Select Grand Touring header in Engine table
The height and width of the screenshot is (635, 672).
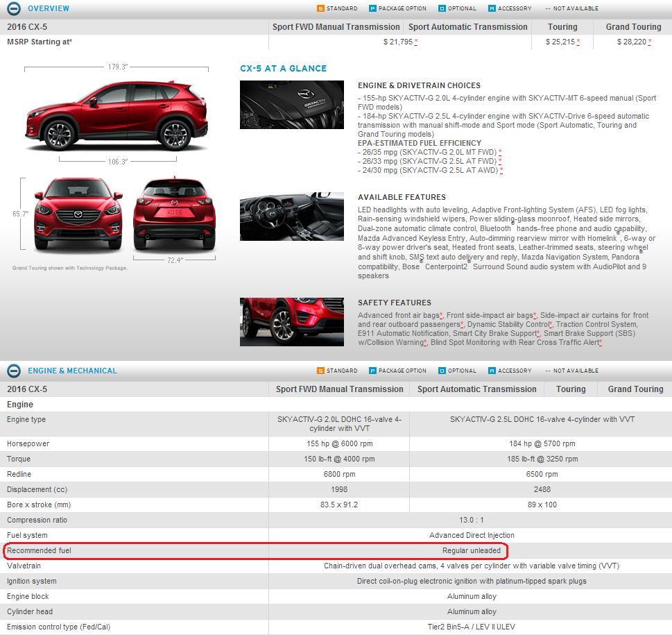635,389
